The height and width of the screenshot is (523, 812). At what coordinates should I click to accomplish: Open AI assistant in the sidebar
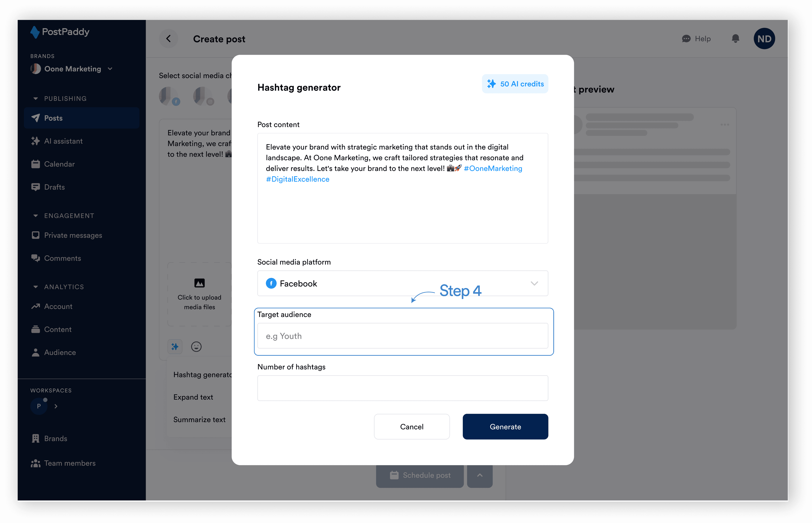[x=63, y=141]
